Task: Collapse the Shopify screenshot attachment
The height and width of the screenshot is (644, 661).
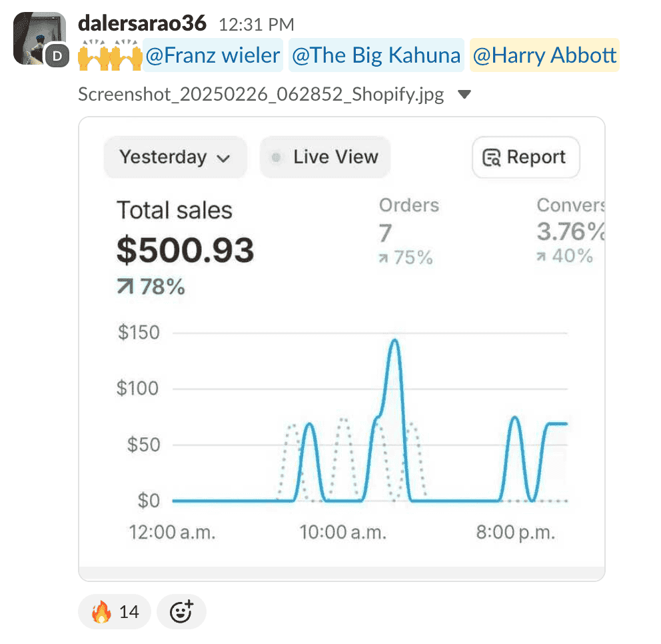Action: click(x=465, y=95)
